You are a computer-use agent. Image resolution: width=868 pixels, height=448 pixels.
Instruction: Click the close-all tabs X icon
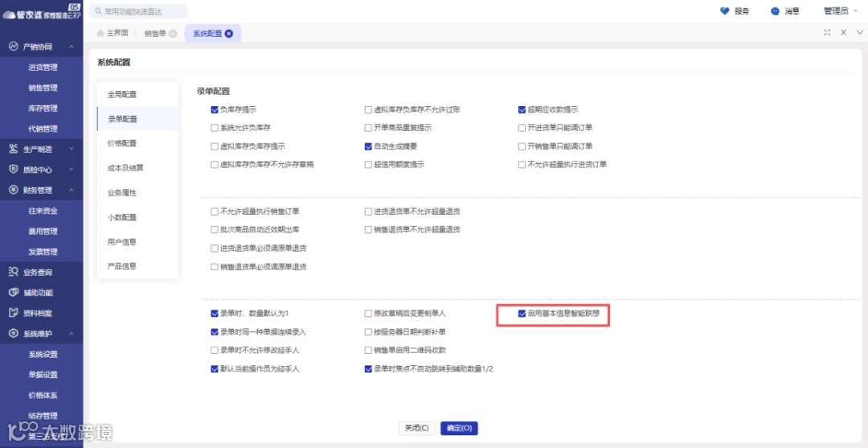[x=844, y=33]
